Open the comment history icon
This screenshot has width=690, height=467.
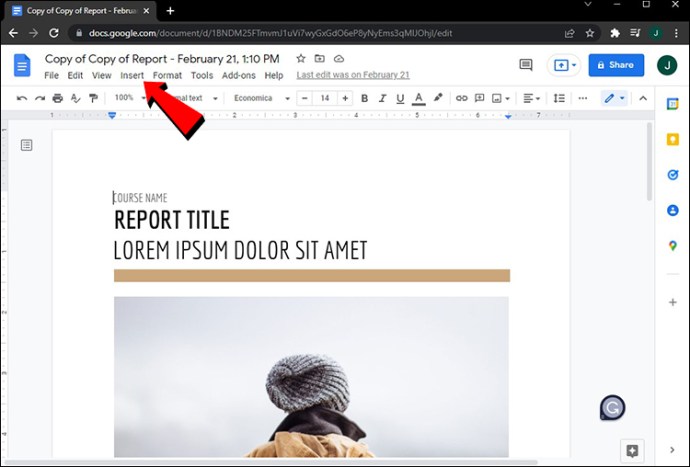point(526,65)
